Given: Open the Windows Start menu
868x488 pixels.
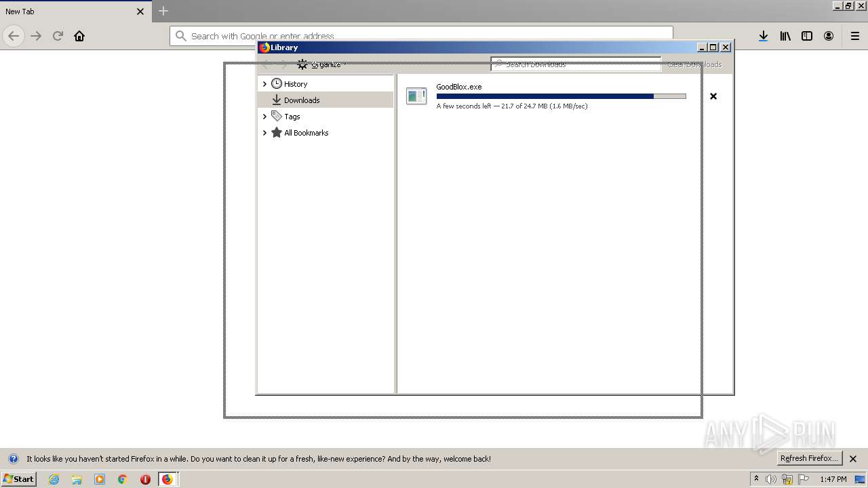Looking at the screenshot, I should coord(18,479).
